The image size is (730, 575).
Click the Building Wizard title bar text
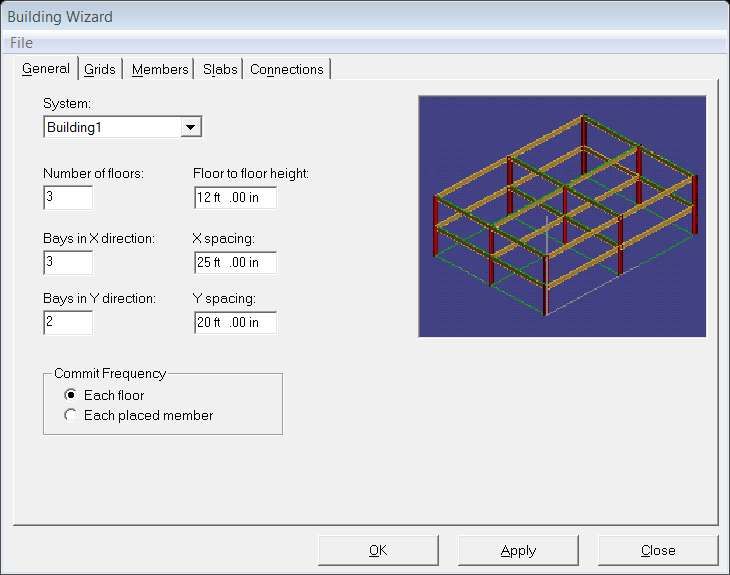coord(60,17)
